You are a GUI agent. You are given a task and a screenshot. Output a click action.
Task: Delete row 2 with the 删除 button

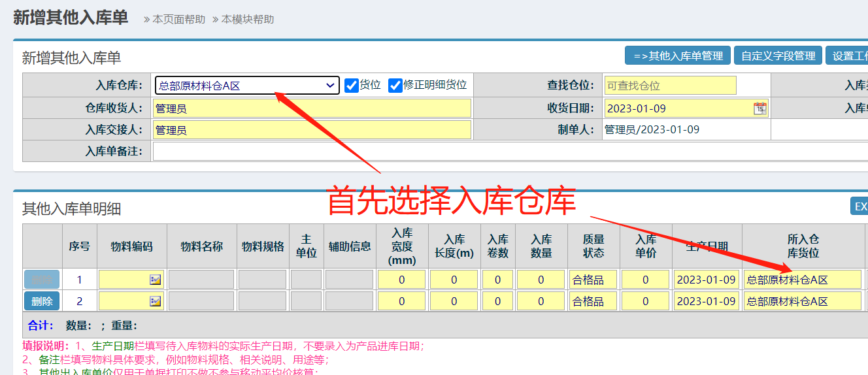(x=42, y=301)
